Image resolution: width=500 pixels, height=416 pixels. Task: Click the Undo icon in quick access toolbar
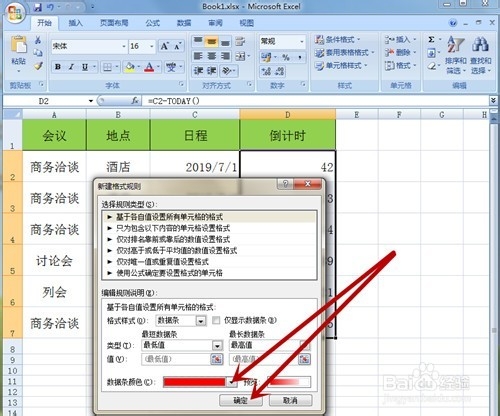pos(51,6)
